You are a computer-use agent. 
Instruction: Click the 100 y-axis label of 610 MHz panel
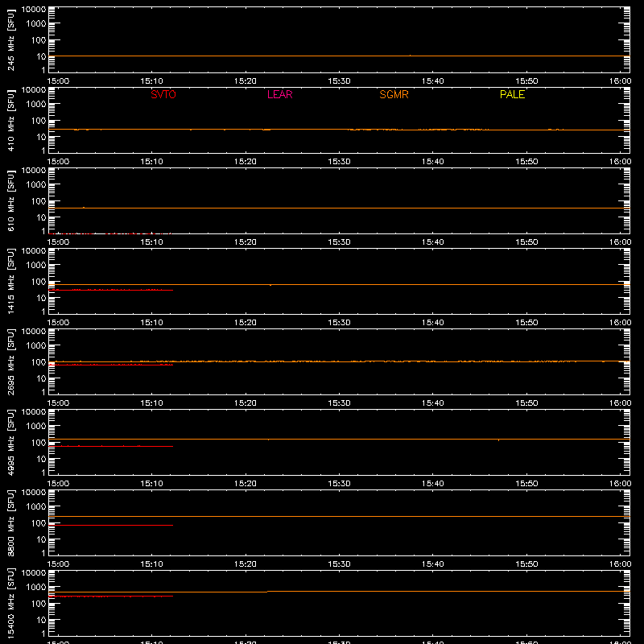click(39, 200)
